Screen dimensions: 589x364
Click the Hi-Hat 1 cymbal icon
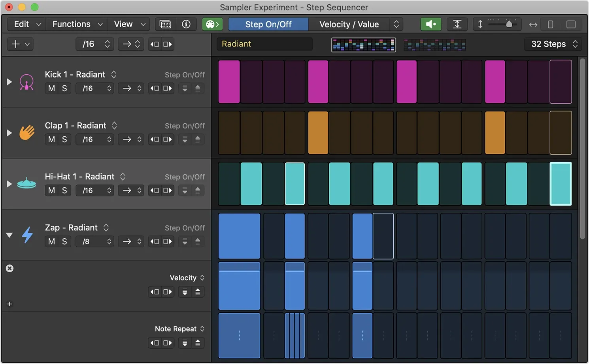[x=26, y=184]
